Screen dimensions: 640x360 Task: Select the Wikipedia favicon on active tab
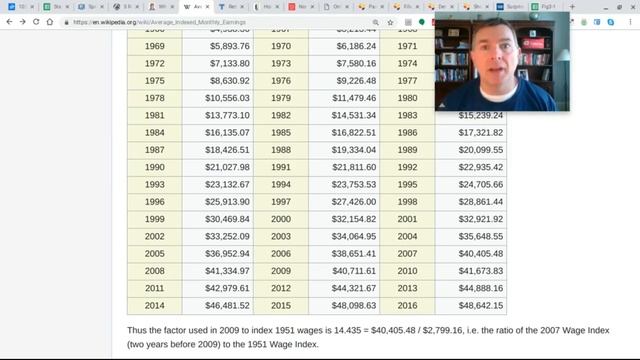click(x=187, y=7)
